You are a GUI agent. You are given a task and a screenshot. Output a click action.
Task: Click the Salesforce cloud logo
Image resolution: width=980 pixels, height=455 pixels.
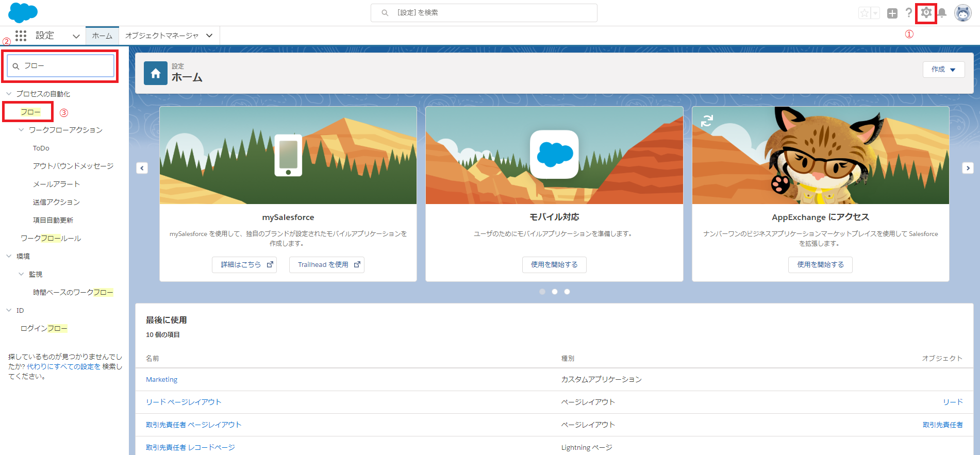pos(23,12)
